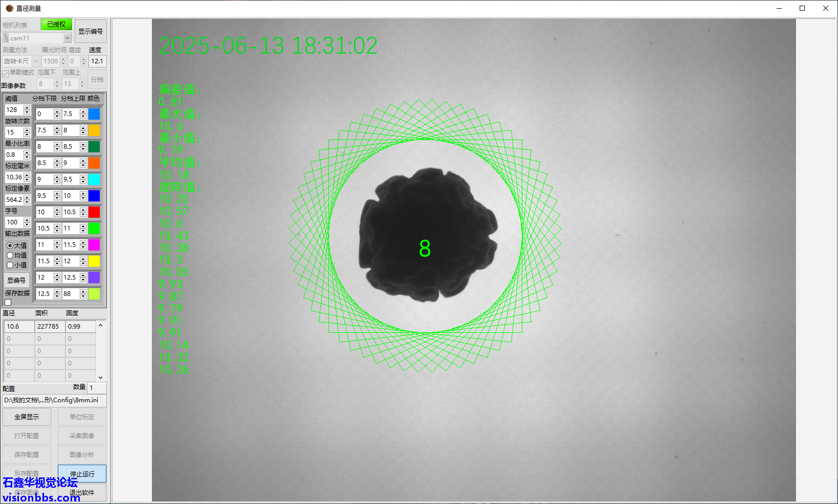
Task: Click the 速度 input field showing 12.1
Action: point(97,61)
